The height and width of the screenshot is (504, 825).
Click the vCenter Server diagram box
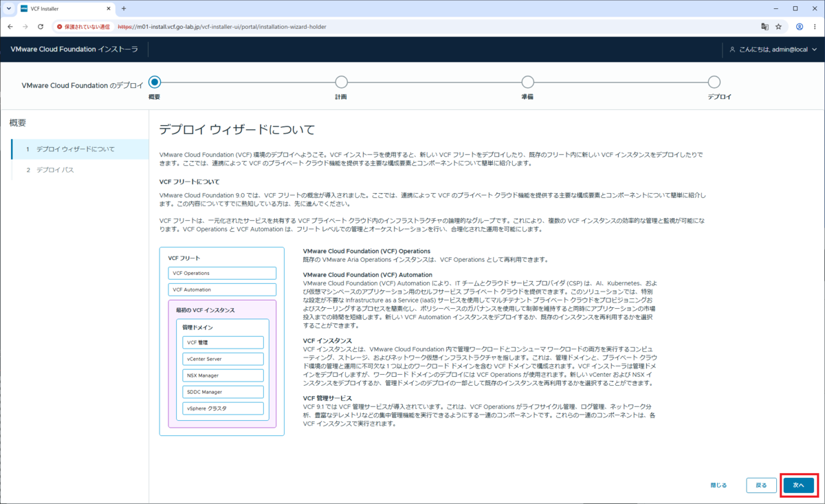coord(223,359)
